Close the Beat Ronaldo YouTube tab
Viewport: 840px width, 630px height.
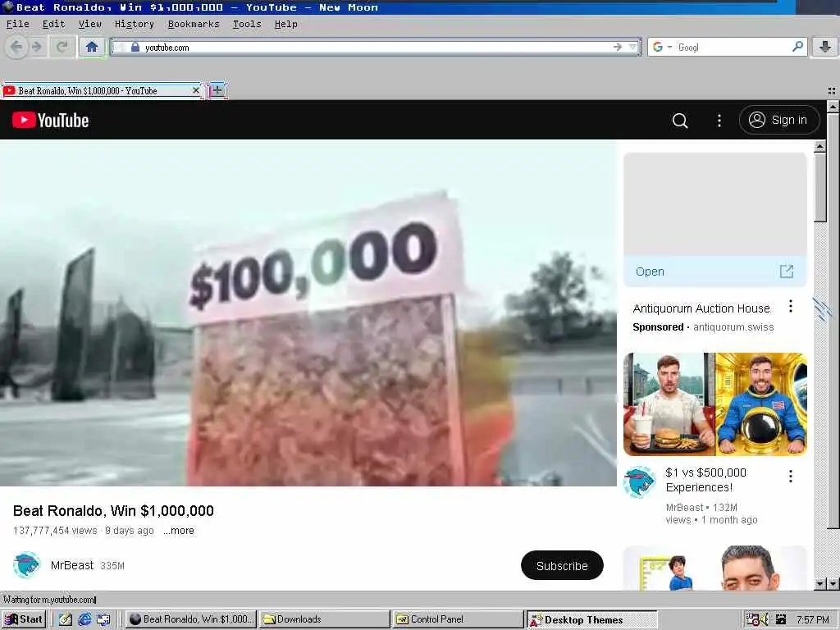[x=195, y=90]
